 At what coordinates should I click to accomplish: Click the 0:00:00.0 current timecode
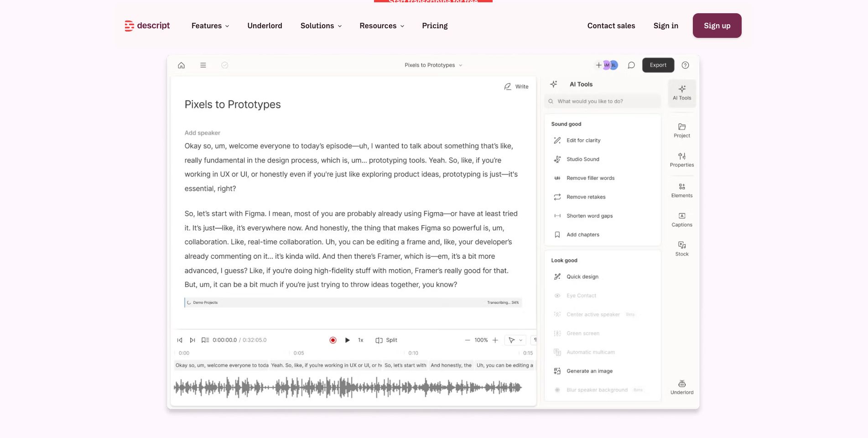pos(224,340)
